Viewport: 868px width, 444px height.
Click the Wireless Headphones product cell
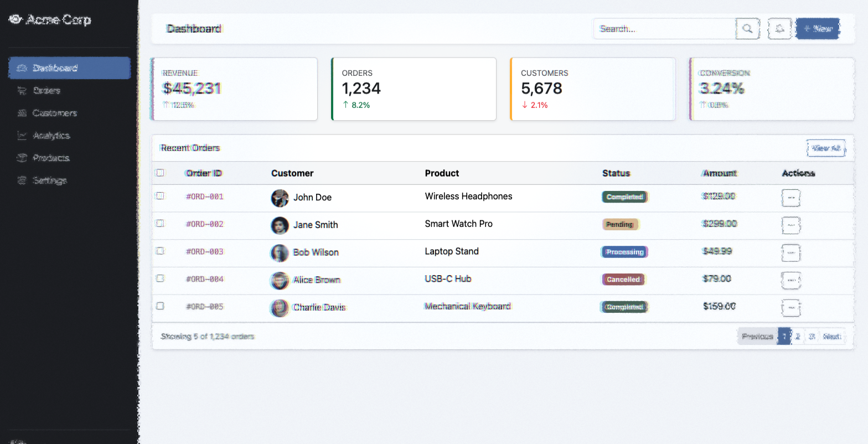click(x=469, y=196)
